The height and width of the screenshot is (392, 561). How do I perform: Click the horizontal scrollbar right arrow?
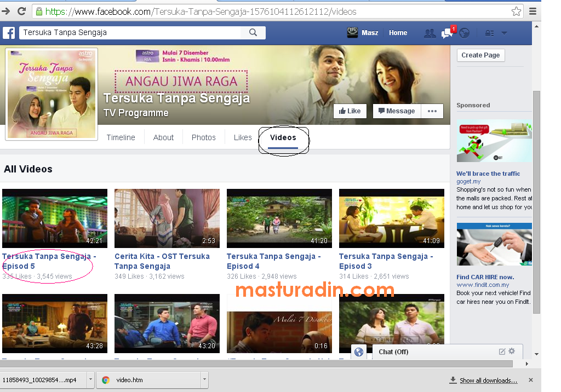[526, 364]
